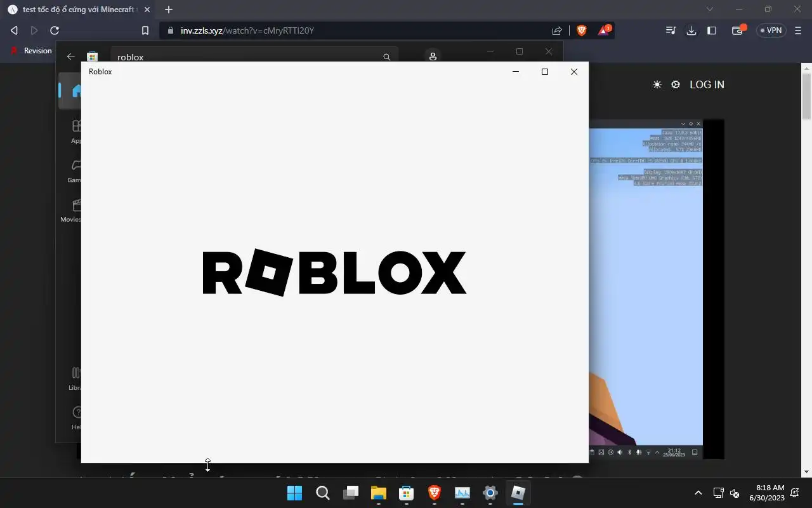Image resolution: width=812 pixels, height=508 pixels.
Task: Close the Microsoft Store window
Action: pyautogui.click(x=549, y=51)
